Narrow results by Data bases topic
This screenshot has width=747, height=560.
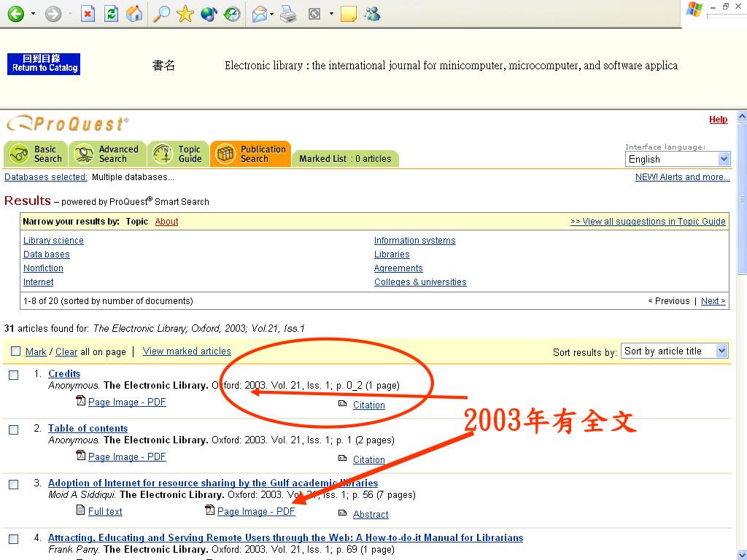click(46, 254)
